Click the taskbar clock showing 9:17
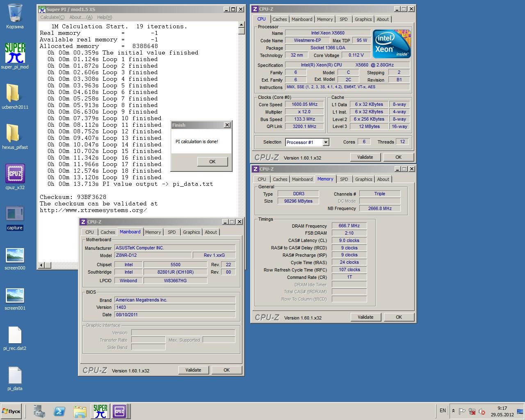Image resolution: width=525 pixels, height=420 pixels. click(x=502, y=411)
